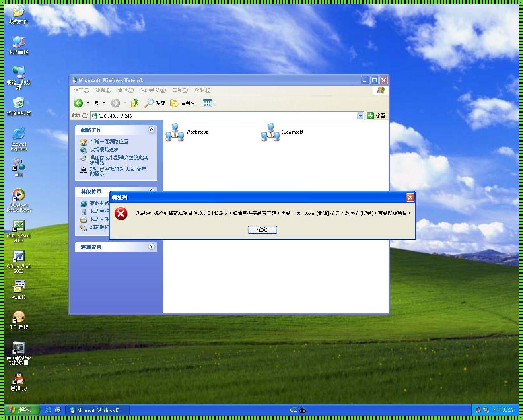Close the 網址列 error dialog
523x420 pixels.
(x=410, y=197)
